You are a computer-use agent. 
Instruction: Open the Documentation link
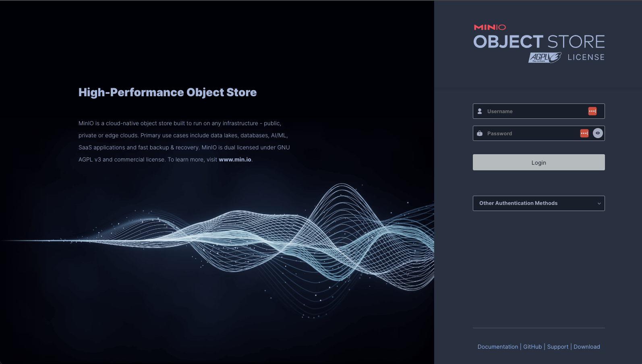click(497, 347)
